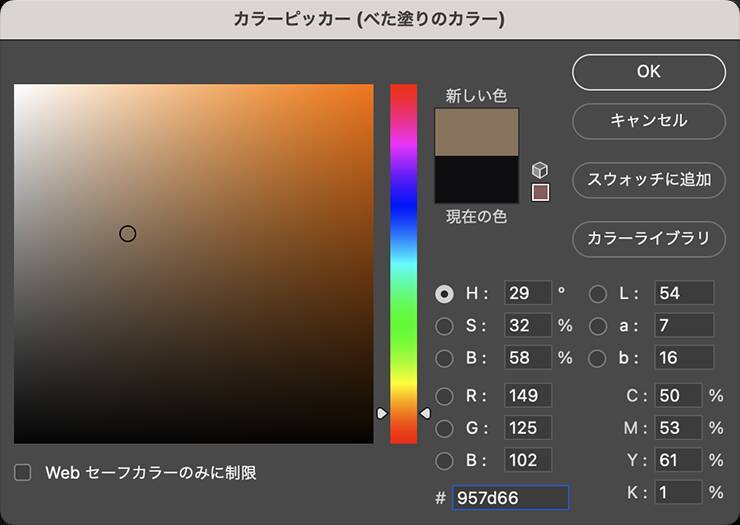Click the web-safe color swatch below cube

point(540,191)
